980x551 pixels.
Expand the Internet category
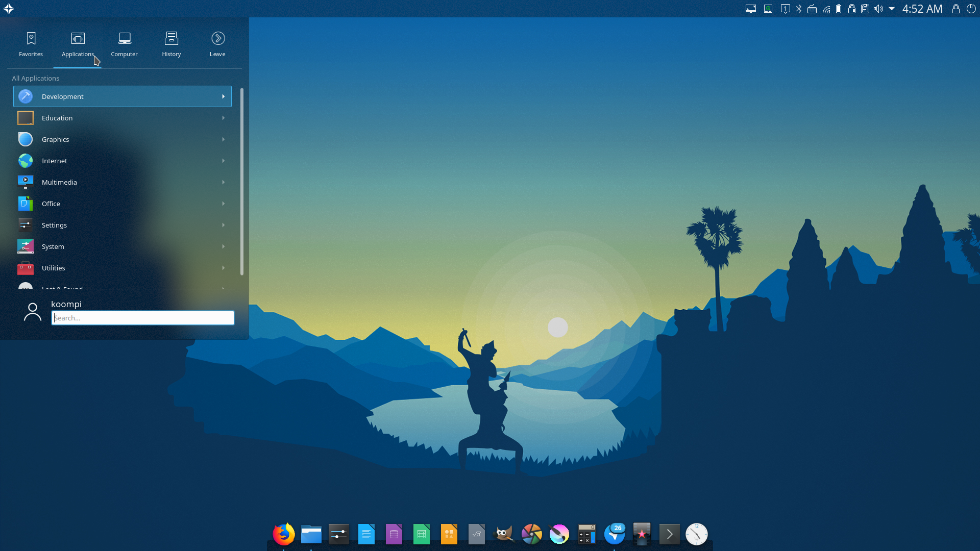coord(122,161)
